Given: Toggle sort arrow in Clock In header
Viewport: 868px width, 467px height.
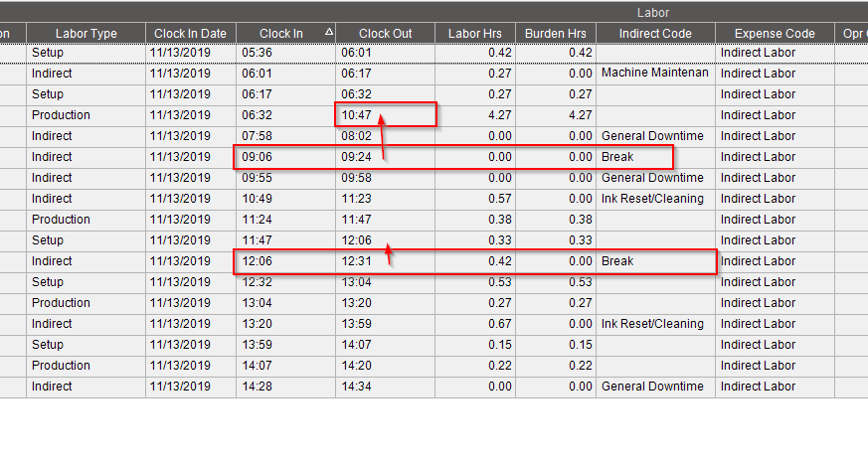Looking at the screenshot, I should tap(329, 32).
